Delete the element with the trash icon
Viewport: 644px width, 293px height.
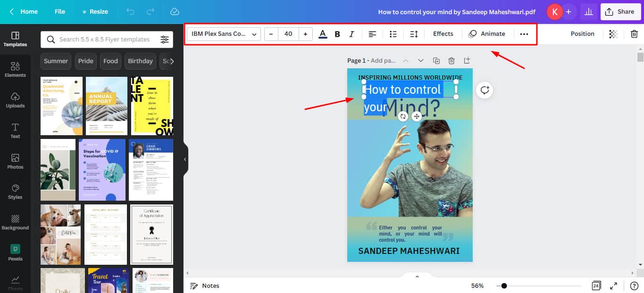(x=634, y=34)
